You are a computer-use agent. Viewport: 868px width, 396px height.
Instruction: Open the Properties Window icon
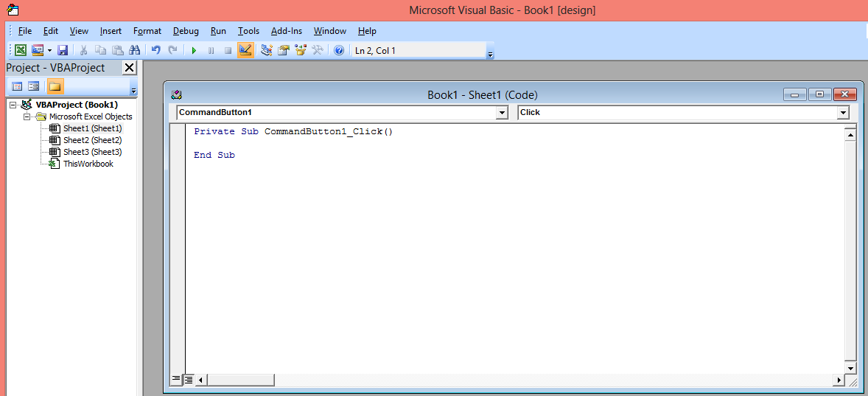pos(284,50)
